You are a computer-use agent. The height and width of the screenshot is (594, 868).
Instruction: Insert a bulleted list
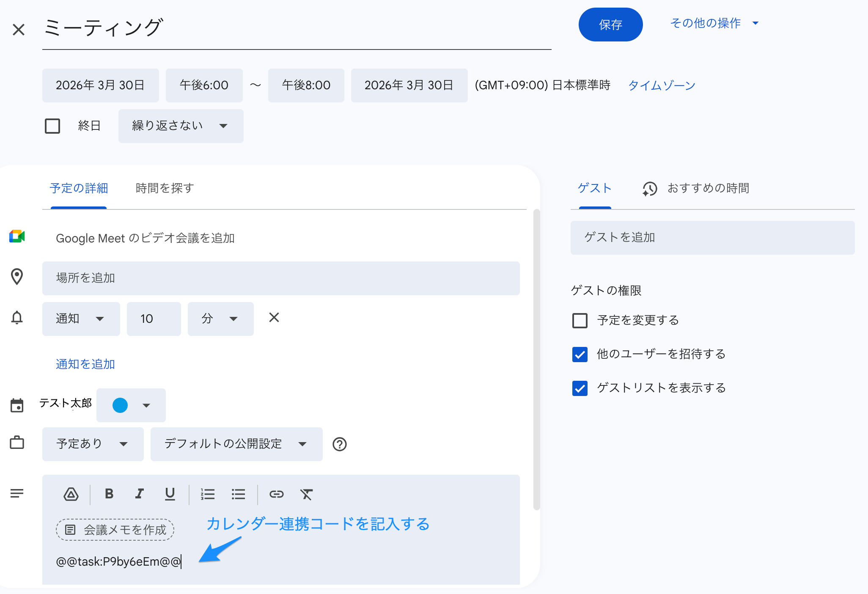coord(238,494)
